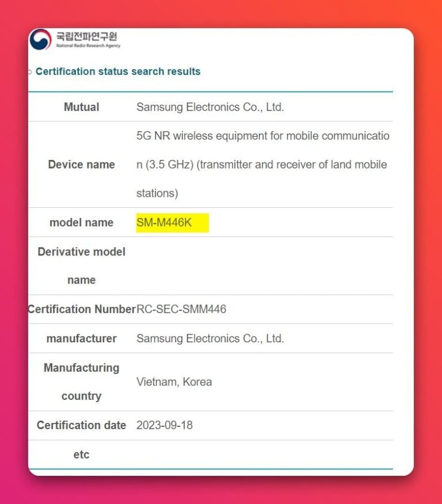Click the Certification Number label

81,310
